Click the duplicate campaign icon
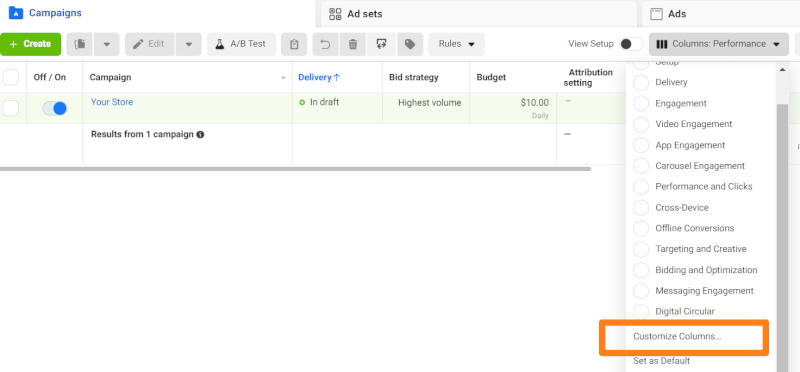 [80, 44]
